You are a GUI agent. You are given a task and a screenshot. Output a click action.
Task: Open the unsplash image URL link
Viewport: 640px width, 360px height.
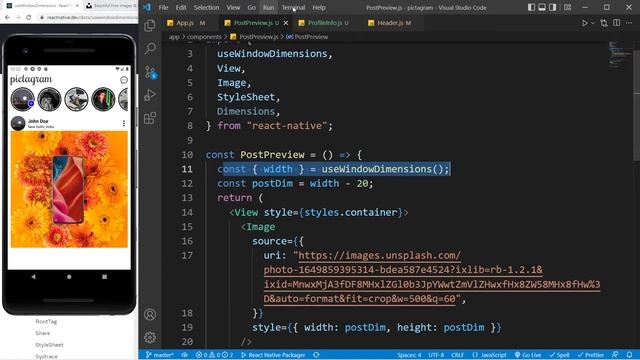tap(432, 277)
